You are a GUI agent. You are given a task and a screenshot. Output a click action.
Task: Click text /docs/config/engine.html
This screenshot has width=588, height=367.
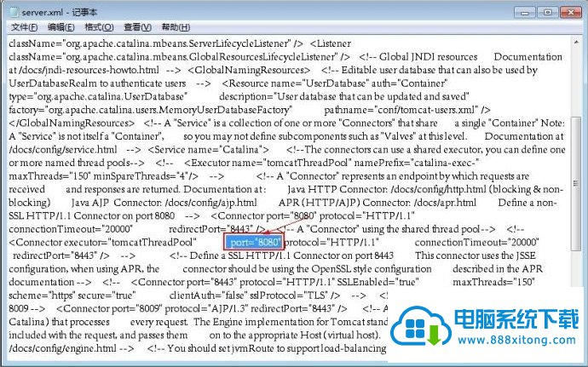(x=62, y=348)
